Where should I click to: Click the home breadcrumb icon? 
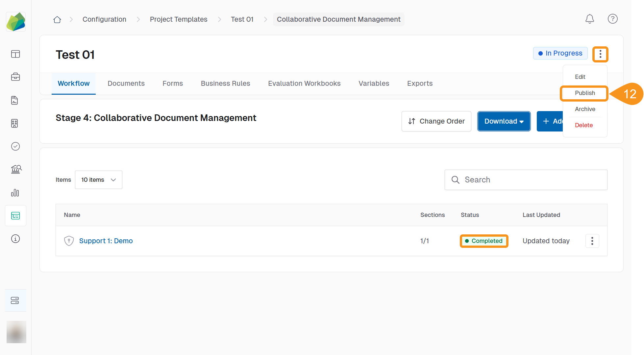click(57, 19)
